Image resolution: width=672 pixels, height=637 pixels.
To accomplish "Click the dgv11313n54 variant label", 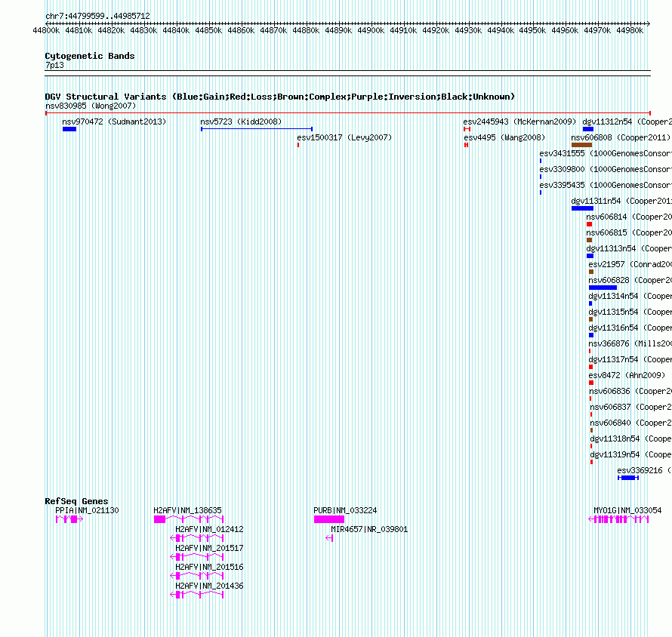I will coord(629,248).
